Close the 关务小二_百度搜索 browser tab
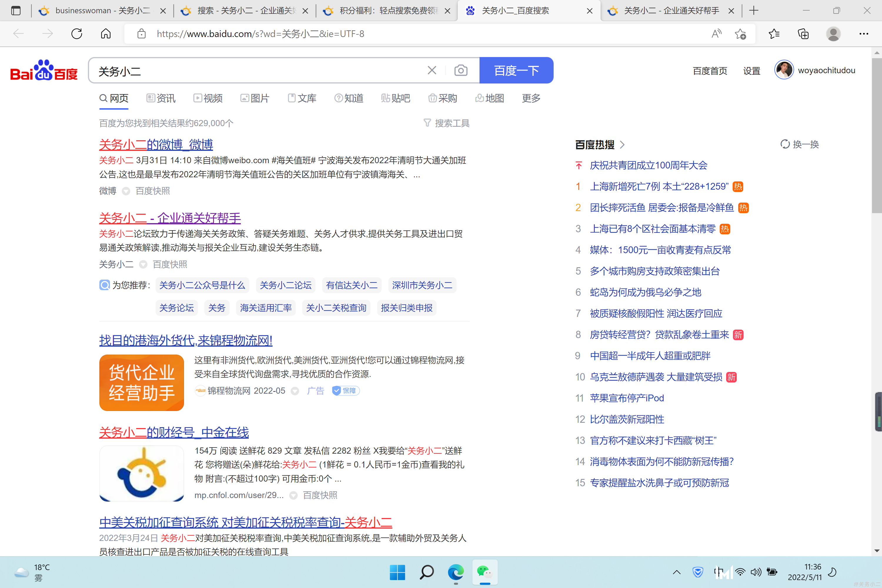Screen dimensions: 882x588 point(589,11)
